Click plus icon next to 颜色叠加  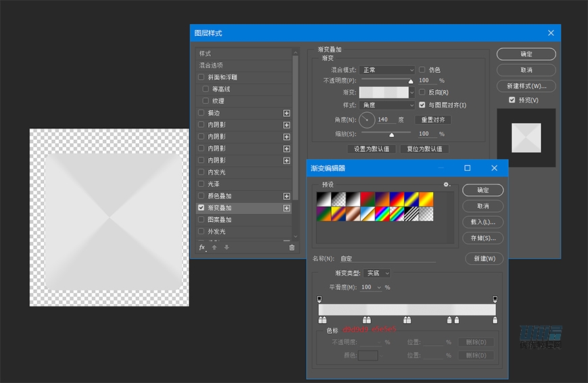287,196
